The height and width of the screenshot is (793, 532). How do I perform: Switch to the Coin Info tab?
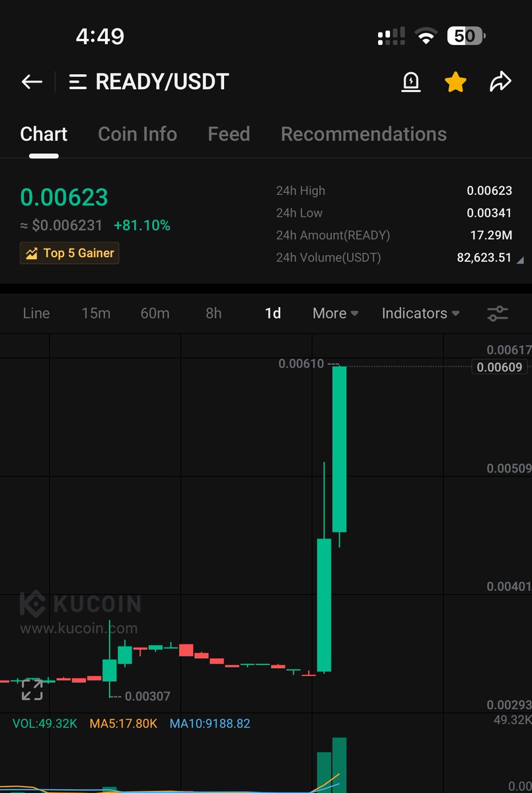pos(137,134)
